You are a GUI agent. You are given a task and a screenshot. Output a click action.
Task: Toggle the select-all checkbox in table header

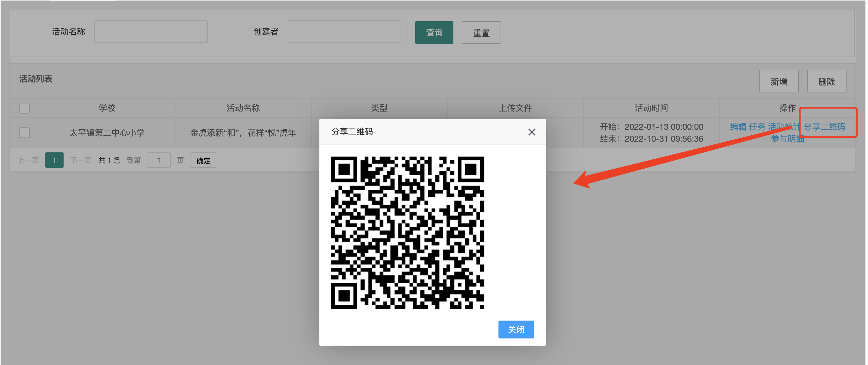[x=24, y=108]
